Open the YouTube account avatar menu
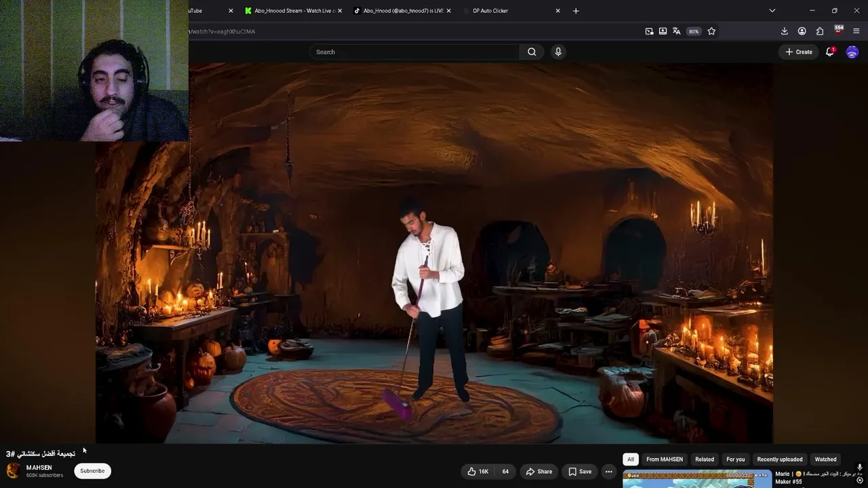 852,52
